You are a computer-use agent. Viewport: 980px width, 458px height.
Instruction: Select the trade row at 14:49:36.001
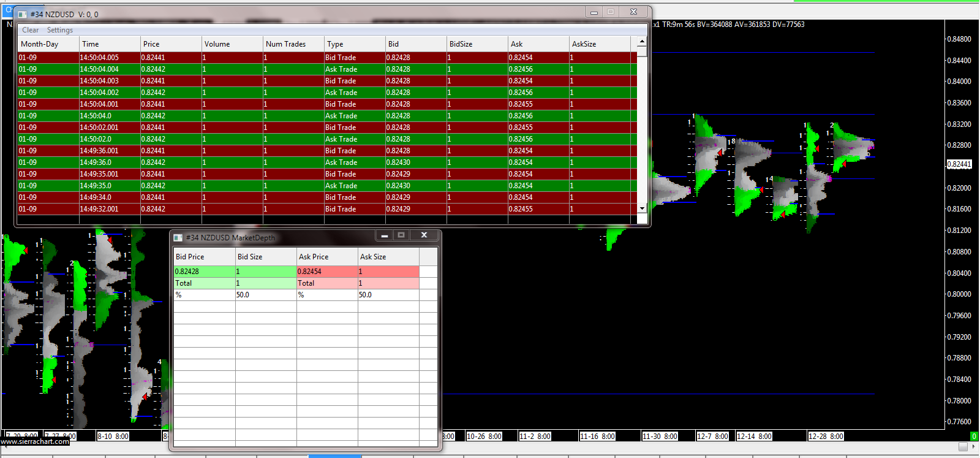tap(328, 151)
